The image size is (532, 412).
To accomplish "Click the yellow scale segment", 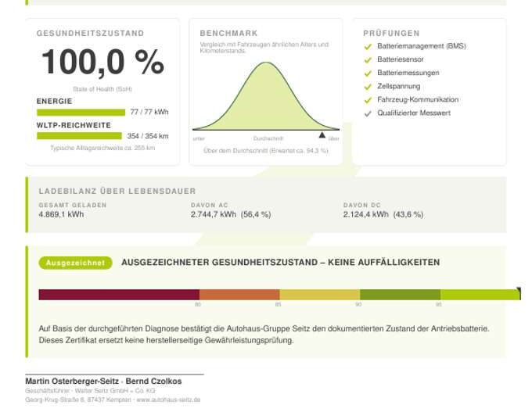I will (320, 295).
